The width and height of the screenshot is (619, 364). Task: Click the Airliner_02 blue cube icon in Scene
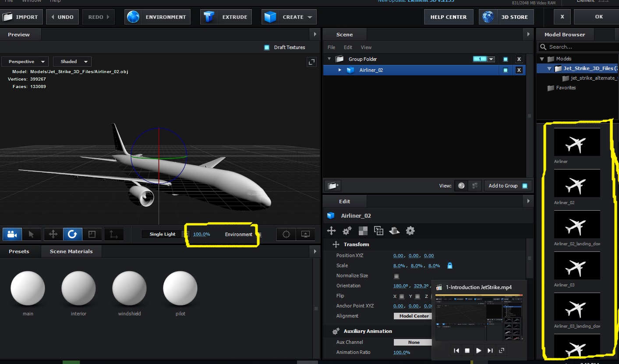click(x=350, y=70)
